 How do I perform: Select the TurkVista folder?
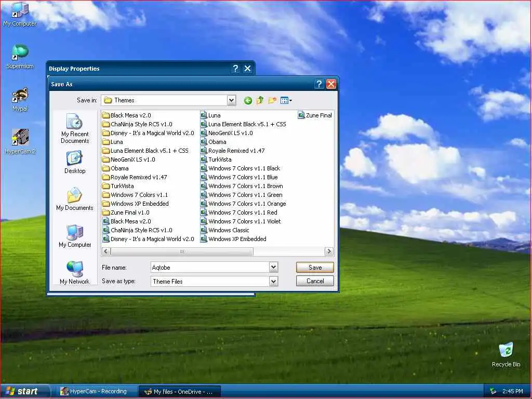pyautogui.click(x=118, y=186)
